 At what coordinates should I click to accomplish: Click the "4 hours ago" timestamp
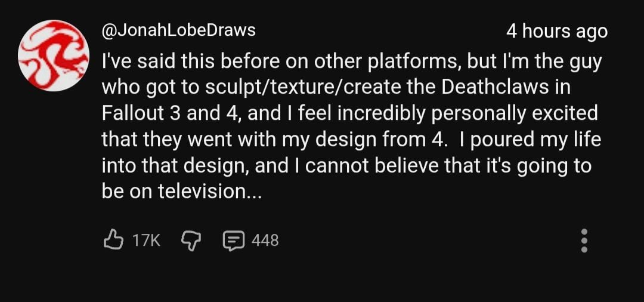[556, 32]
